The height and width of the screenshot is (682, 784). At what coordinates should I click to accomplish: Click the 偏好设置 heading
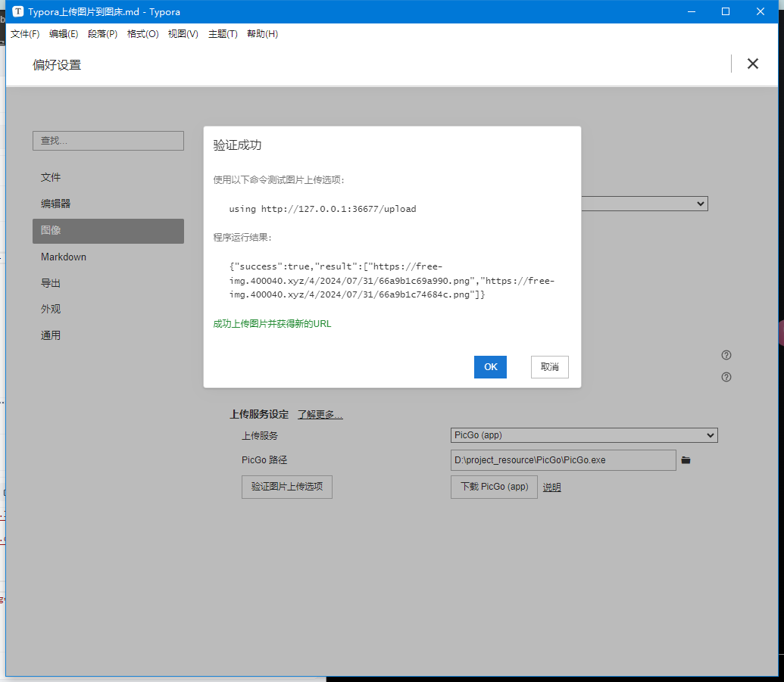point(57,65)
